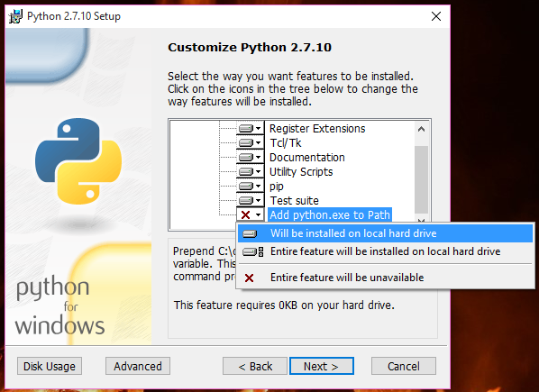Select the Test suite tree row
This screenshot has width=539, height=392.
[x=294, y=201]
